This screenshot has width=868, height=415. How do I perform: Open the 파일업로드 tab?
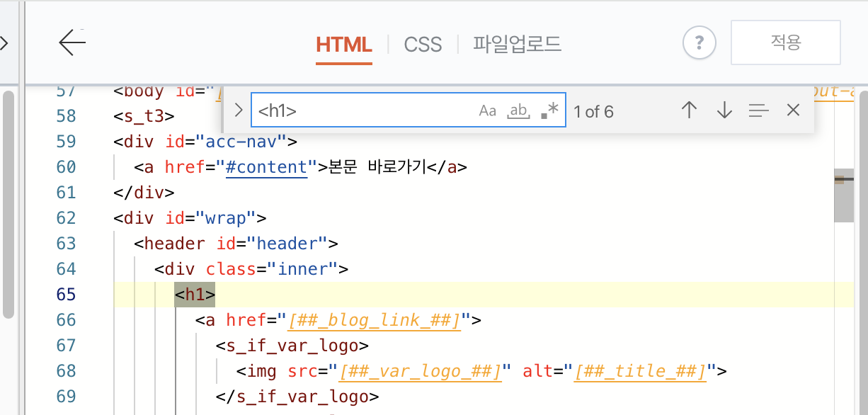(x=517, y=44)
